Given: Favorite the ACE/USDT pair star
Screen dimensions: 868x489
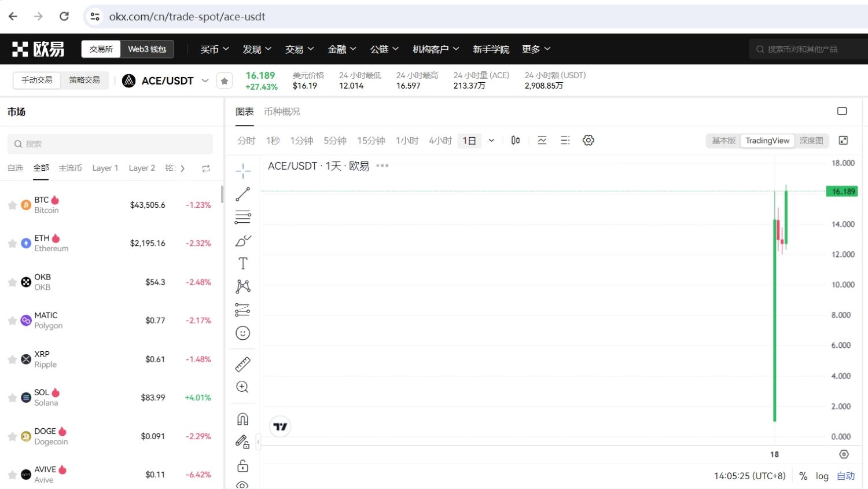Looking at the screenshot, I should click(x=225, y=80).
